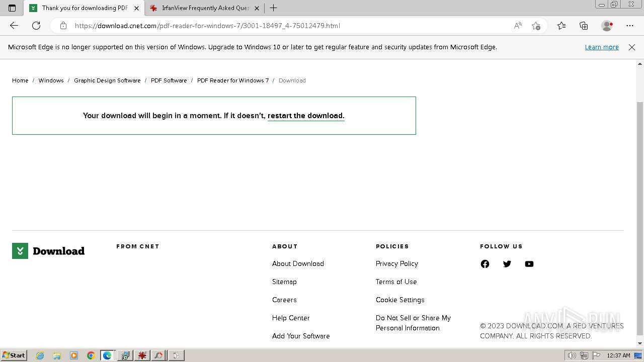644x362 pixels.
Task: Open Windows Start menu
Action: click(14, 355)
